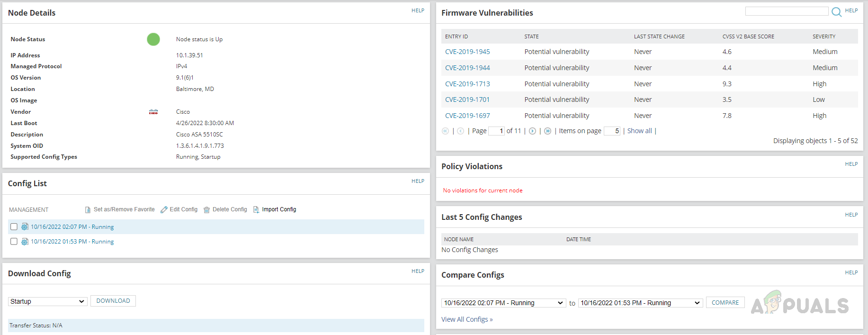Viewport: 868px width, 335px height.
Task: Go to previous vulnerabilities page
Action: [x=460, y=131]
